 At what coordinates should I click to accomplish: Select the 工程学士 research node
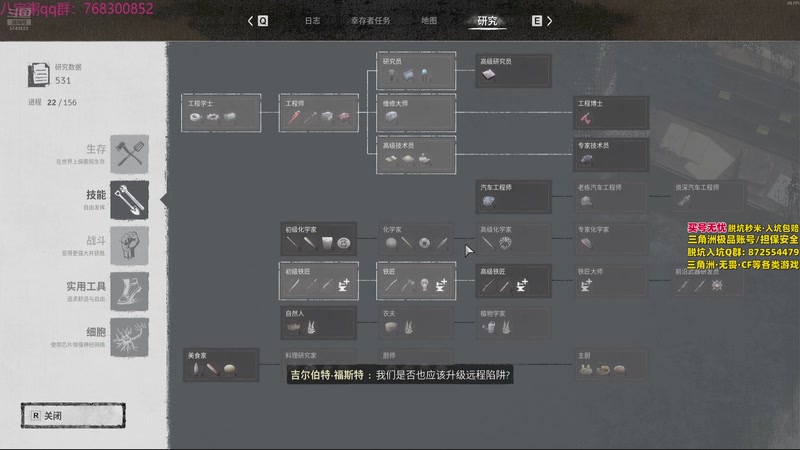[x=221, y=113]
